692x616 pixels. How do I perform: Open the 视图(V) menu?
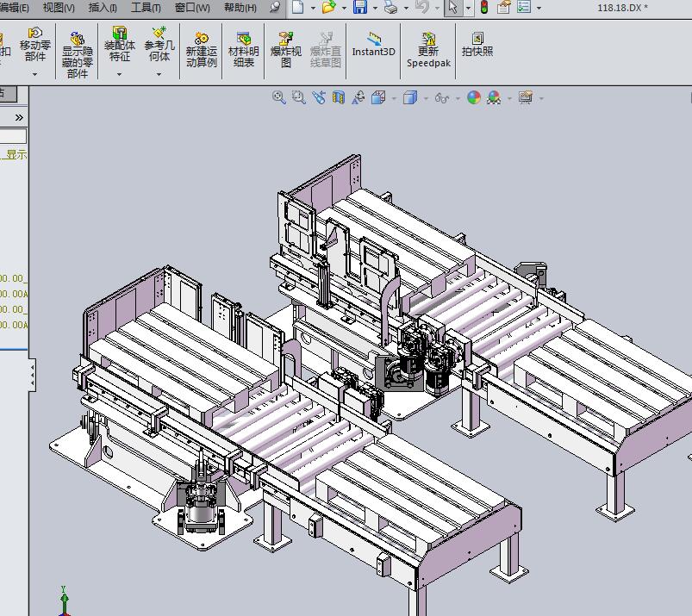pyautogui.click(x=59, y=8)
